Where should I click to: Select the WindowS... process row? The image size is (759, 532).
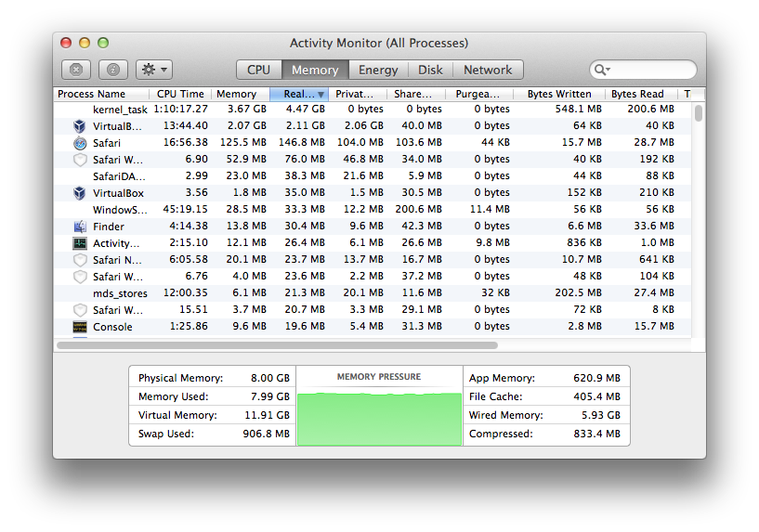[x=373, y=210]
